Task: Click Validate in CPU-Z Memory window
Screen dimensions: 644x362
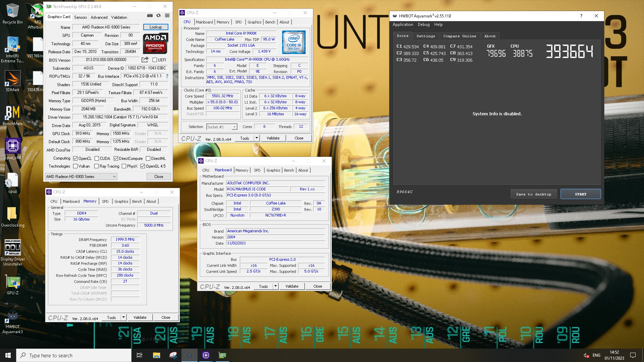Action: 140,317
